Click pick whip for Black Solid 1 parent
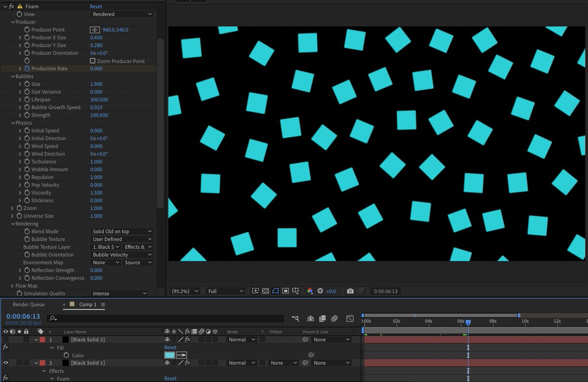The width and height of the screenshot is (588, 382). (305, 363)
